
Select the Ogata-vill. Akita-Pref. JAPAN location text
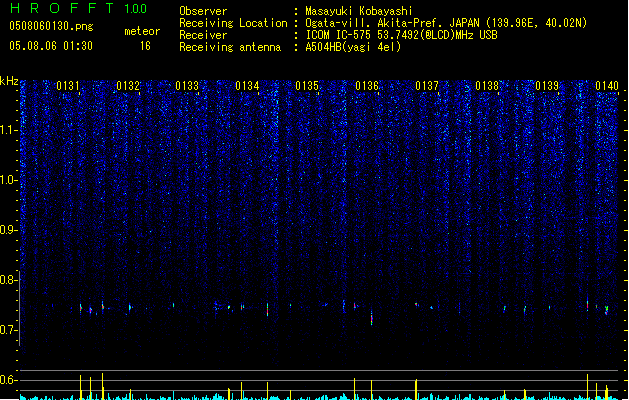[446, 23]
